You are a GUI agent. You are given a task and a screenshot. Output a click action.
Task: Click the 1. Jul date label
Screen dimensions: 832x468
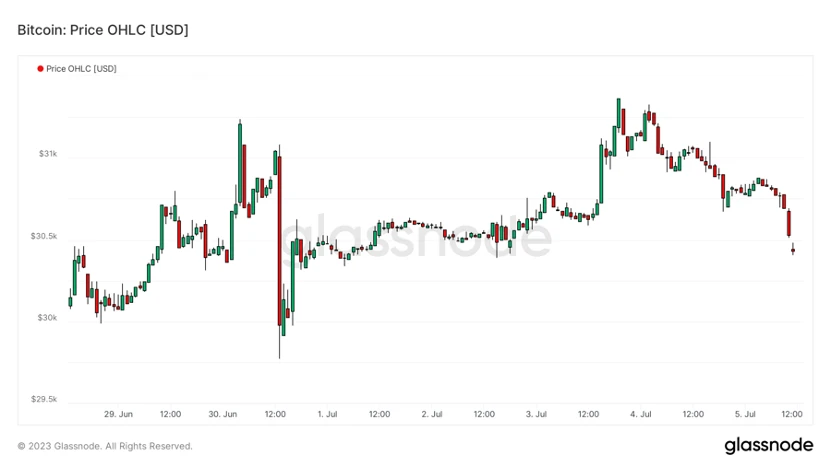coord(327,414)
